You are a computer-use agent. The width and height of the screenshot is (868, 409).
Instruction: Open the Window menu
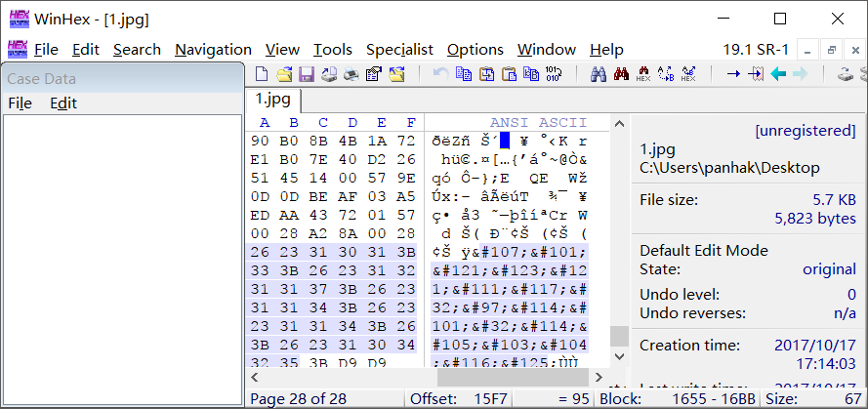click(x=547, y=50)
